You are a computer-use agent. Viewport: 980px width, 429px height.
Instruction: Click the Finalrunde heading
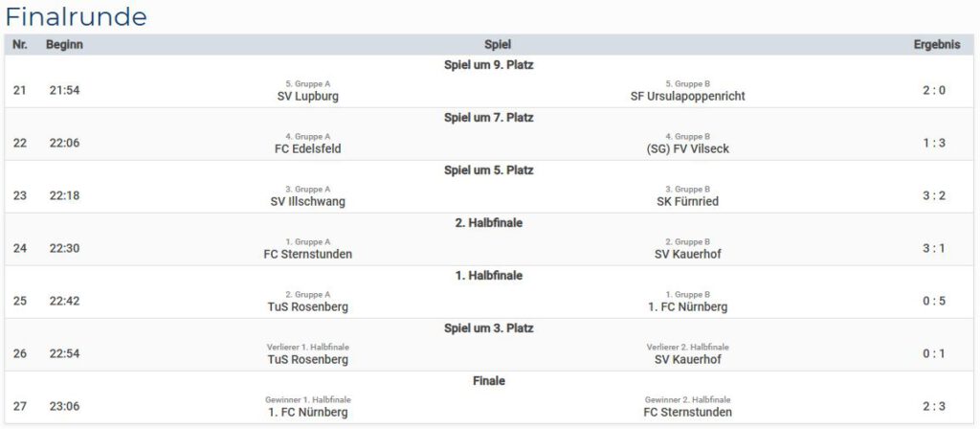point(77,16)
